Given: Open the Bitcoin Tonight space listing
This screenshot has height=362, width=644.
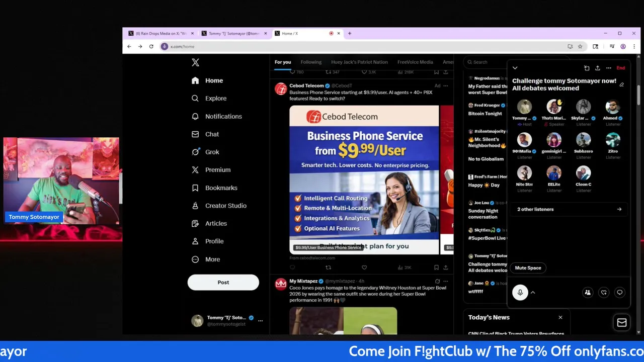Looking at the screenshot, I should click(x=485, y=114).
